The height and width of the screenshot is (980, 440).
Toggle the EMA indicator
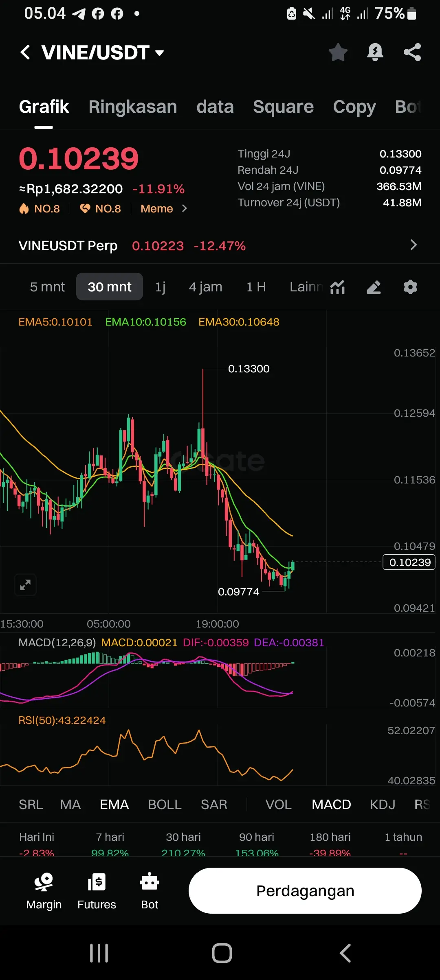pos(114,805)
